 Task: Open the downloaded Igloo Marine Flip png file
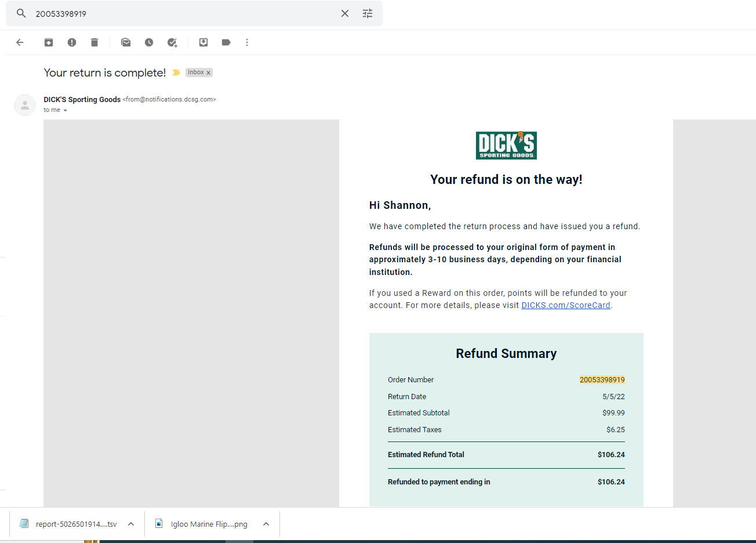(x=202, y=524)
